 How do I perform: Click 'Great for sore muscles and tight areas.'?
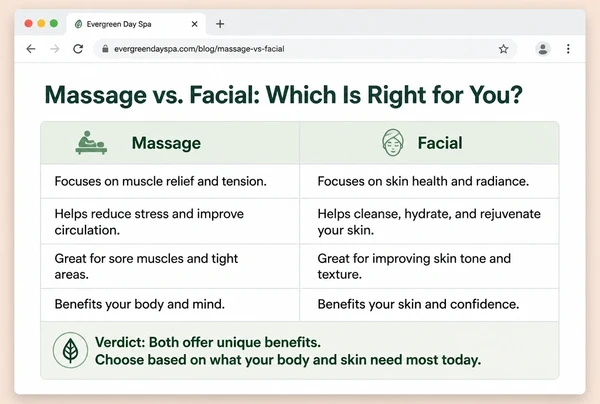146,266
